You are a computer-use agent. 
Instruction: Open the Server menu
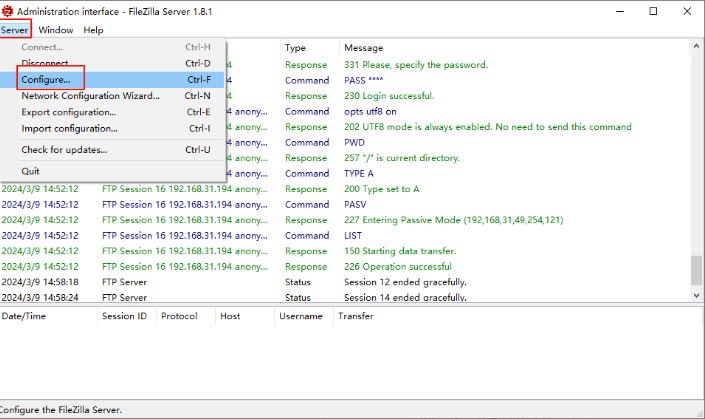[14, 30]
